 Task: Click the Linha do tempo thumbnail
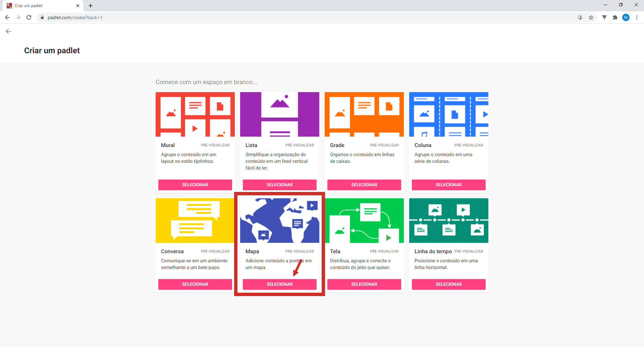(449, 220)
